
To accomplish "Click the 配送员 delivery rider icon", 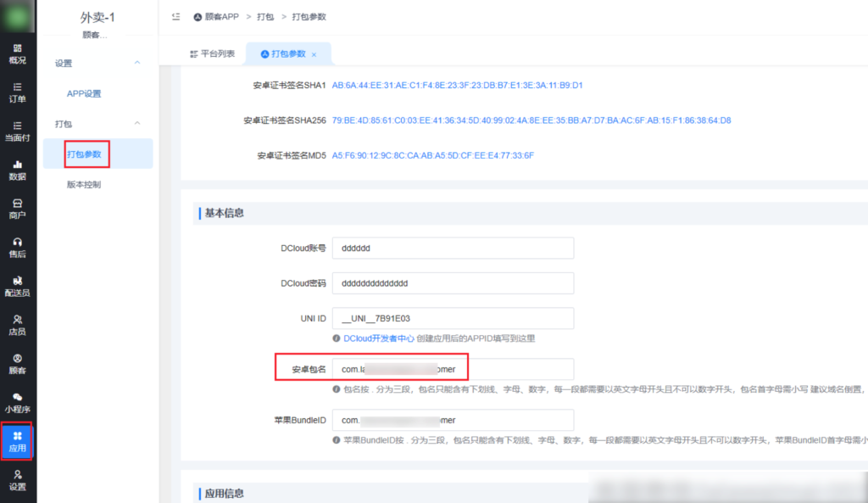I will pyautogui.click(x=17, y=286).
